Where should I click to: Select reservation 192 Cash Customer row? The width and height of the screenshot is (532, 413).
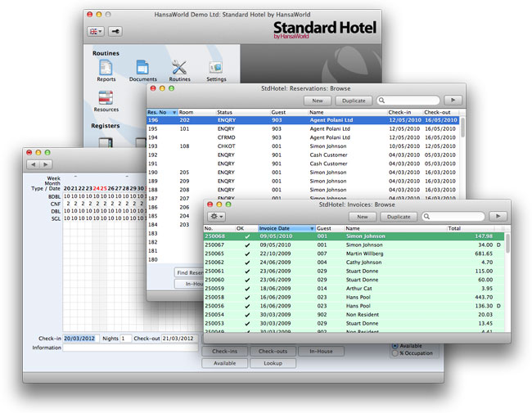(303, 155)
